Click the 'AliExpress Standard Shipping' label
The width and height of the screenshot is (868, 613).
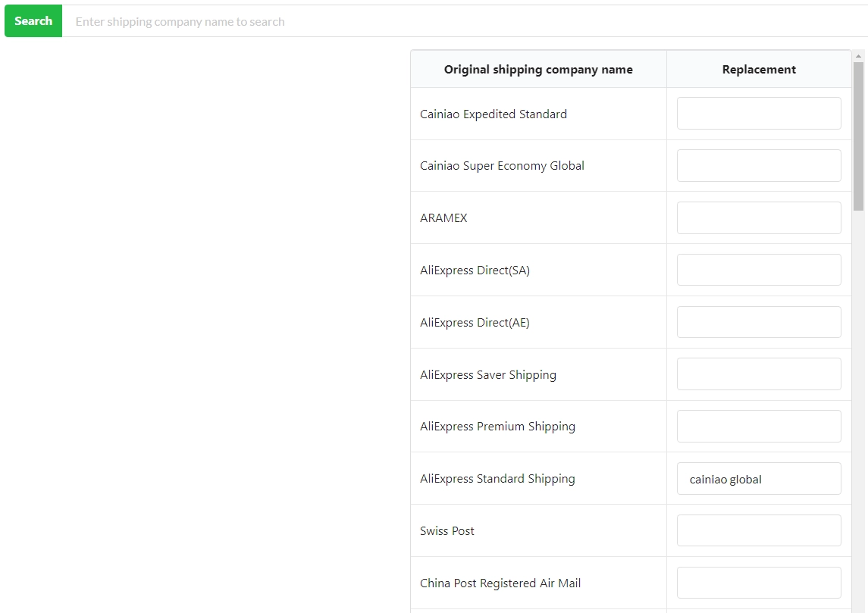(497, 479)
